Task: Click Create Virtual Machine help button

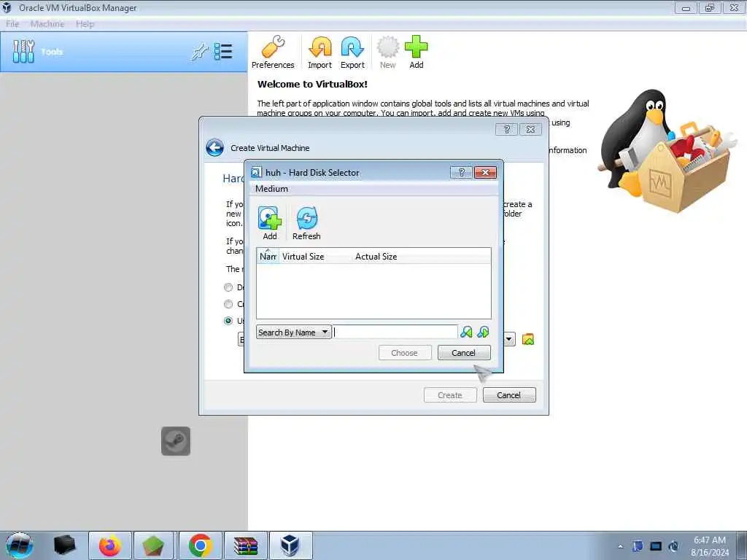Action: 506,129
